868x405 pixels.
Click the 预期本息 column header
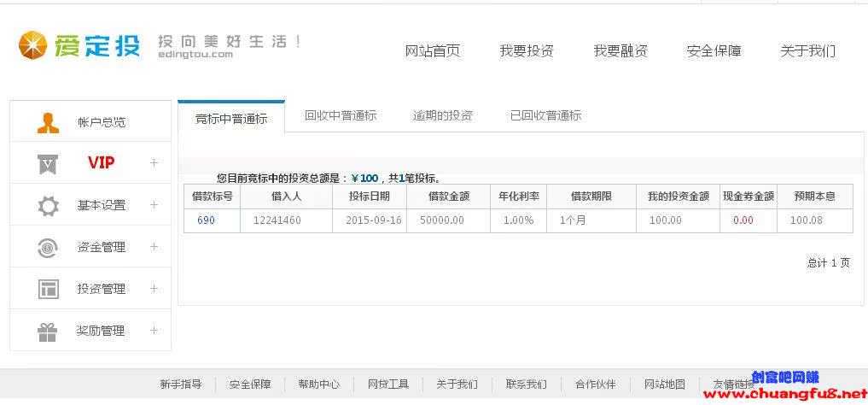click(x=815, y=197)
